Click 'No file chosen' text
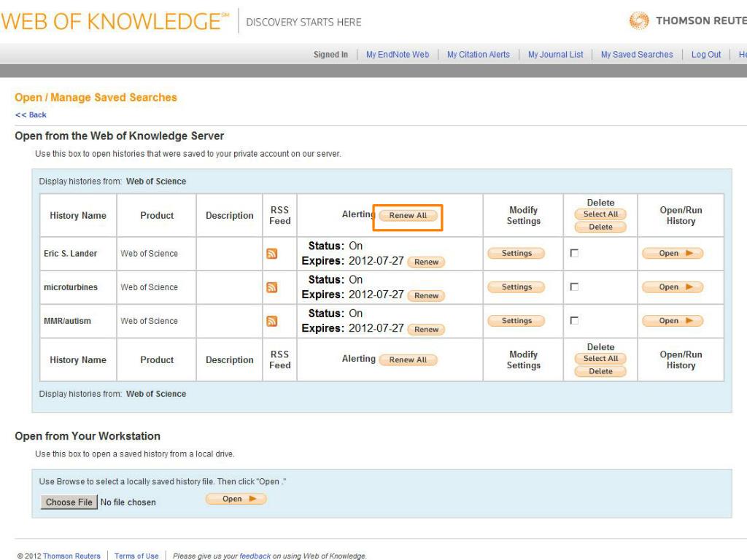This screenshot has height=560, width=747. [128, 502]
